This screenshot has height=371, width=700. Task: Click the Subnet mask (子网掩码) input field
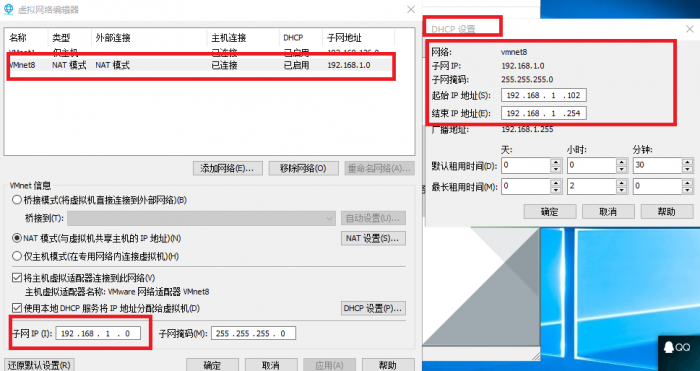pos(253,333)
